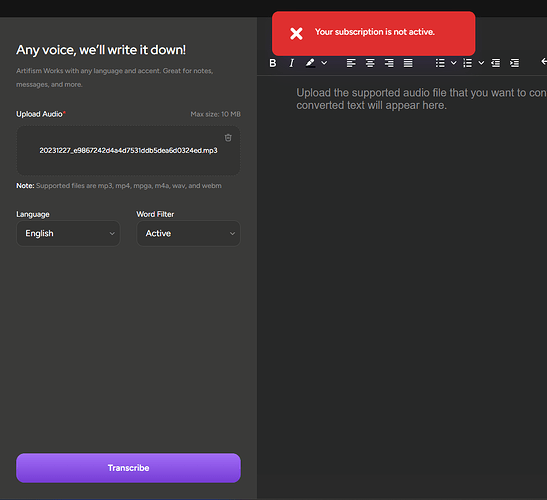Center align the text
547x500 pixels.
pyautogui.click(x=370, y=63)
